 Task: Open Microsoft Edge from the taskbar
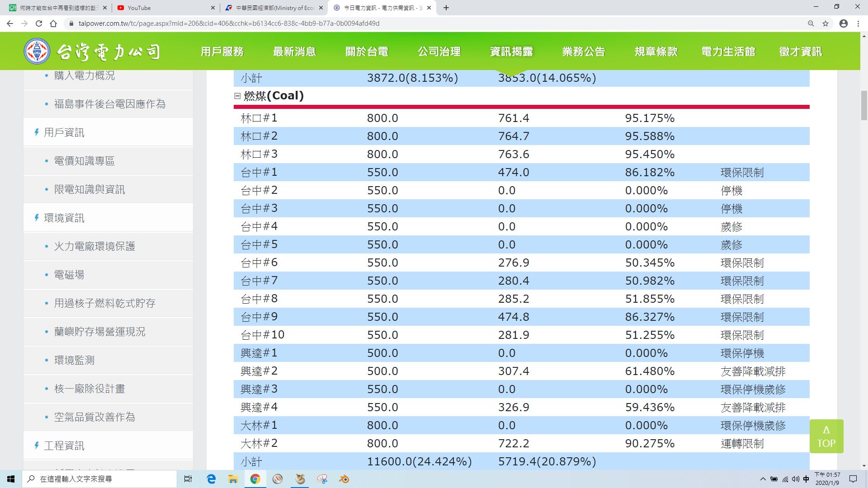(211, 479)
